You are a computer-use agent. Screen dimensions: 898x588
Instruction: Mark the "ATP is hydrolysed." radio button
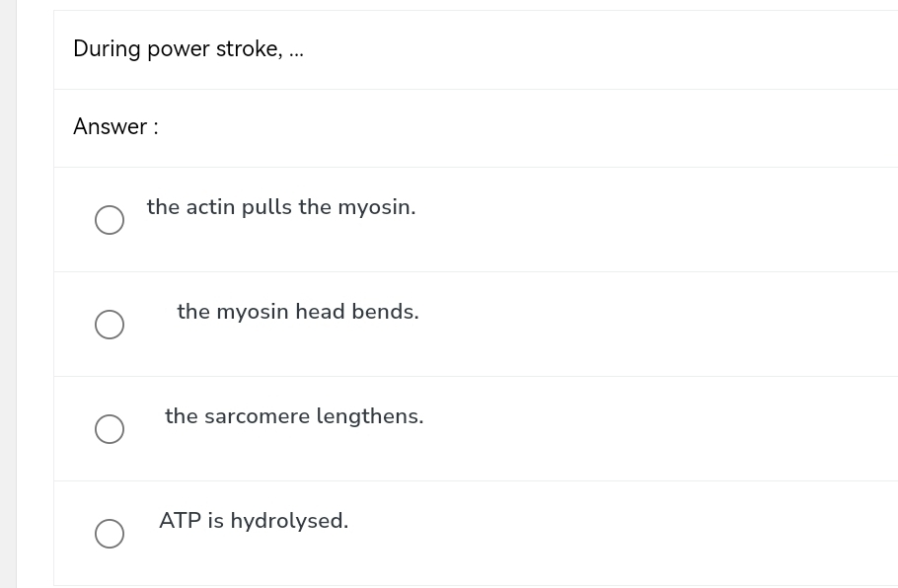(110, 534)
